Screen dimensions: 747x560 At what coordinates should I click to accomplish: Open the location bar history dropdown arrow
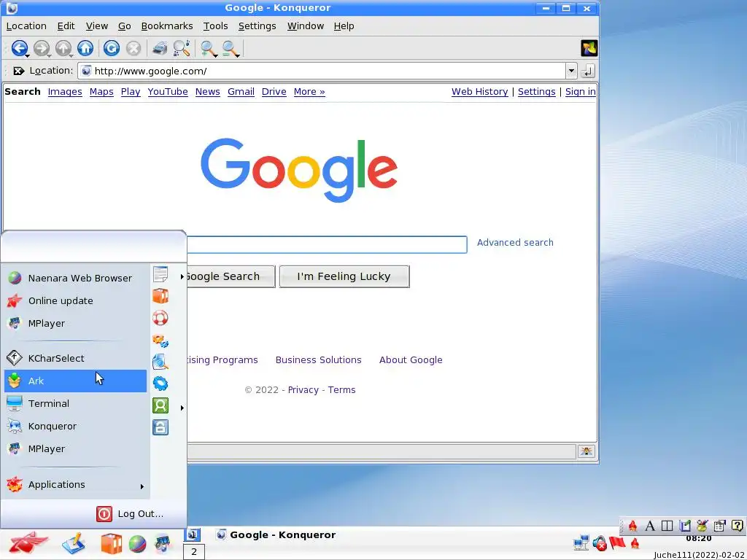pyautogui.click(x=571, y=71)
